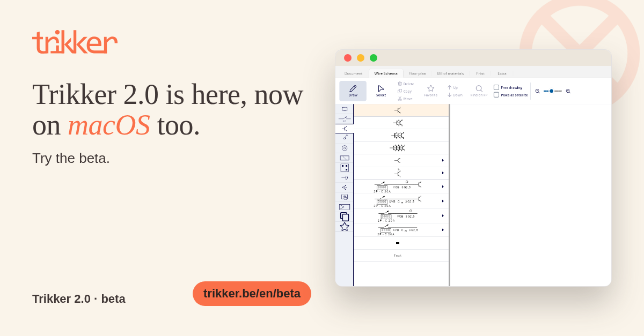
Task: Click the copy pages icon in sidebar
Action: (345, 216)
